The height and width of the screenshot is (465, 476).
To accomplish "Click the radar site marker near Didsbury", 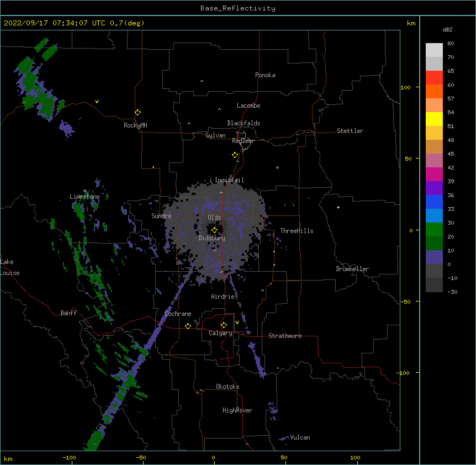I will point(214,230).
